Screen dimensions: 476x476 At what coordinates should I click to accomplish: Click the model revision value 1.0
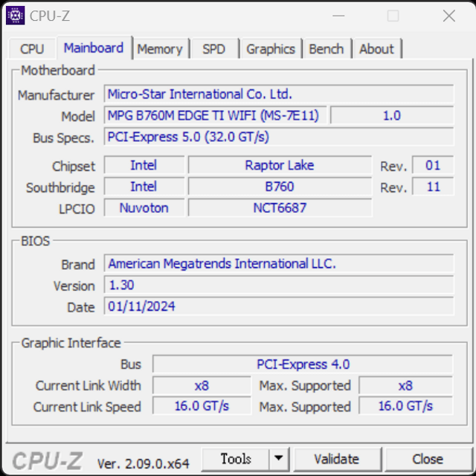(x=392, y=115)
